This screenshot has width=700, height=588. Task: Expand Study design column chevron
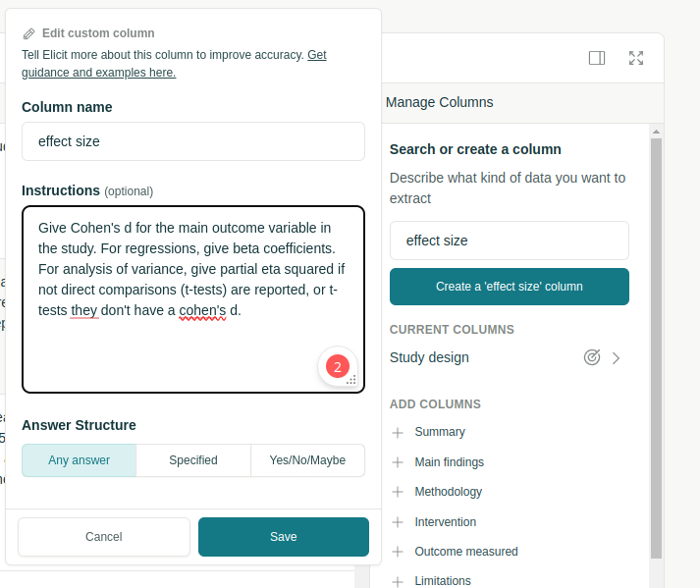[x=617, y=358]
